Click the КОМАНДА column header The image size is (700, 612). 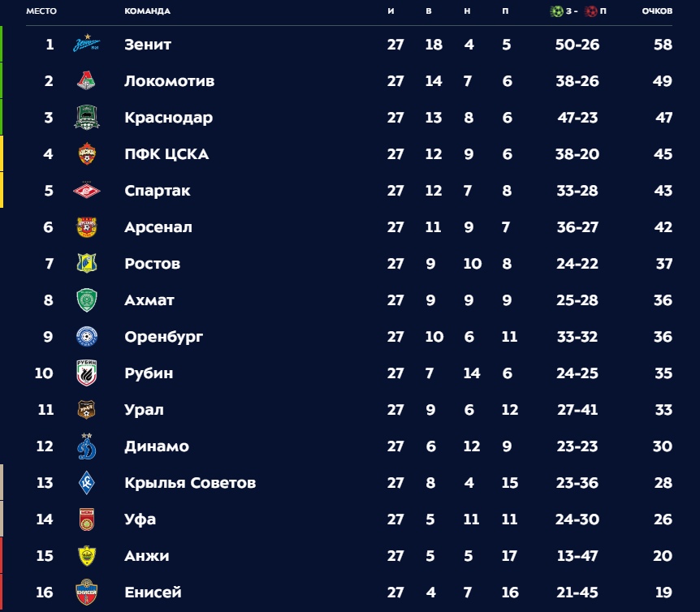[x=147, y=11]
